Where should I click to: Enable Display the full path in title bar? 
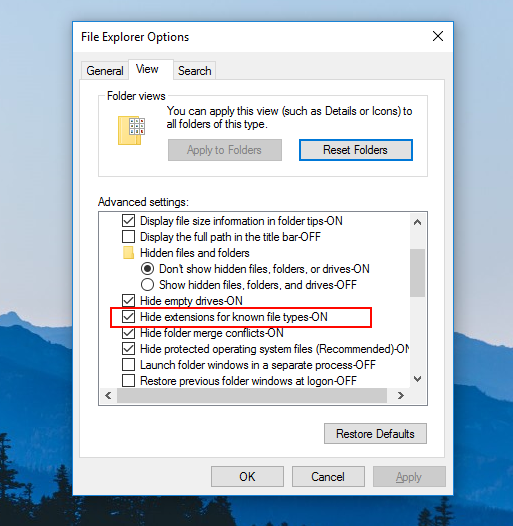pyautogui.click(x=129, y=237)
